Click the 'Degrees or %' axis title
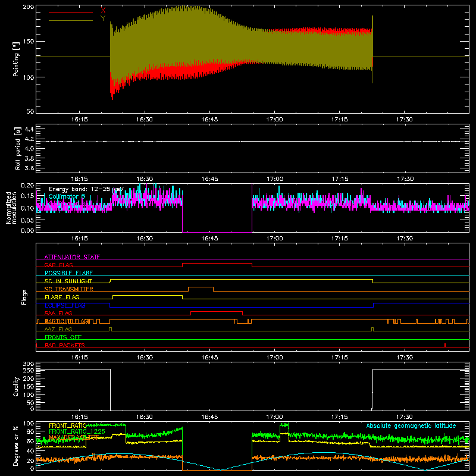The image size is (476, 476). tap(16, 446)
